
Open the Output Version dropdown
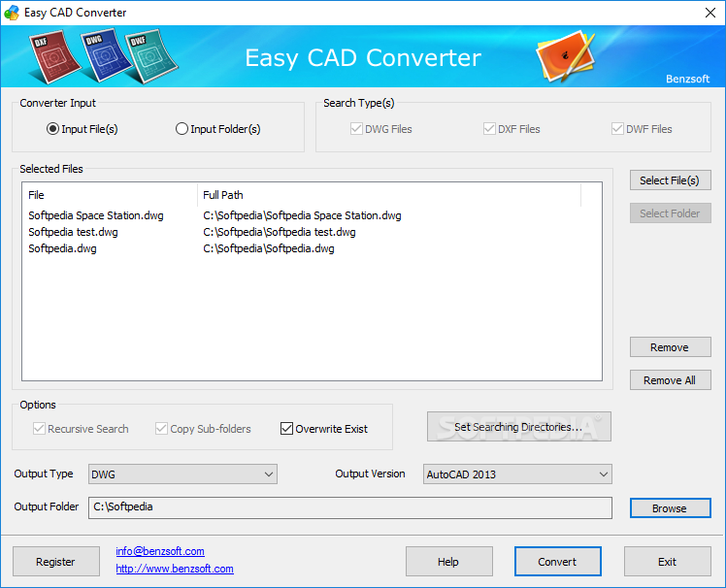pos(517,474)
